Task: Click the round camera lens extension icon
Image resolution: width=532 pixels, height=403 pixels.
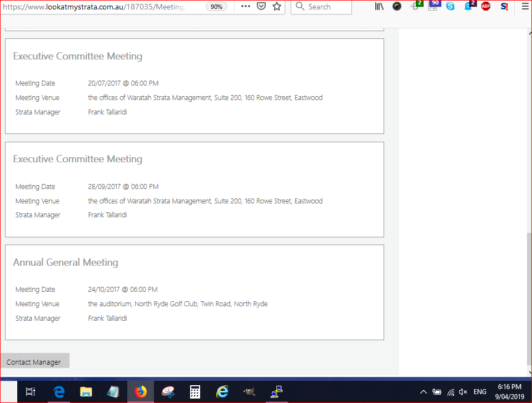Action: click(396, 6)
